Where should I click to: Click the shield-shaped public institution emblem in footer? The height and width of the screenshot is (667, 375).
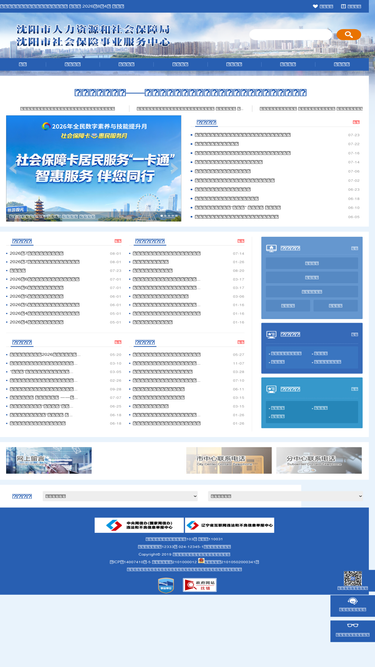click(x=166, y=585)
